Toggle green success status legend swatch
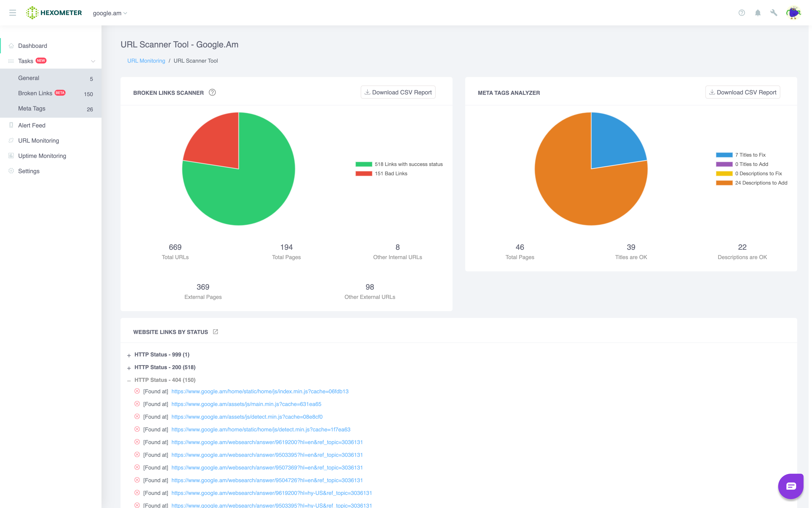 (364, 164)
